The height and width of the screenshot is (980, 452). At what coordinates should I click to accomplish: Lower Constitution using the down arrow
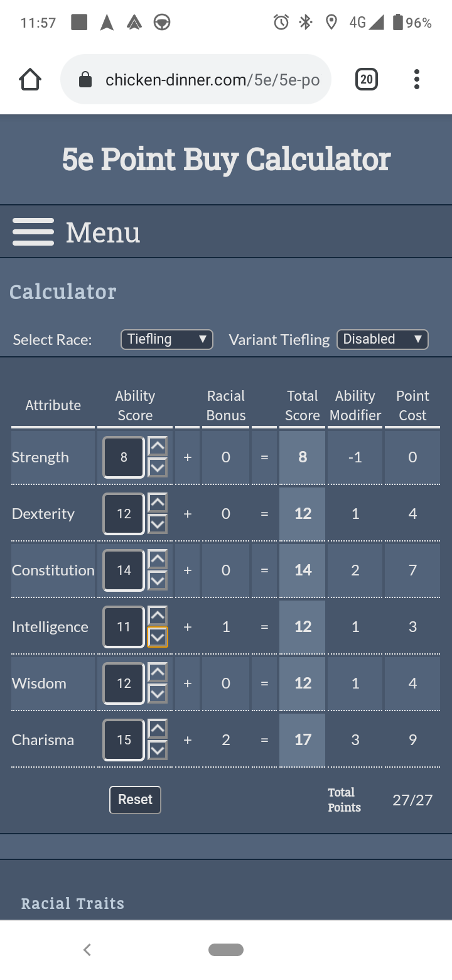[x=158, y=580]
